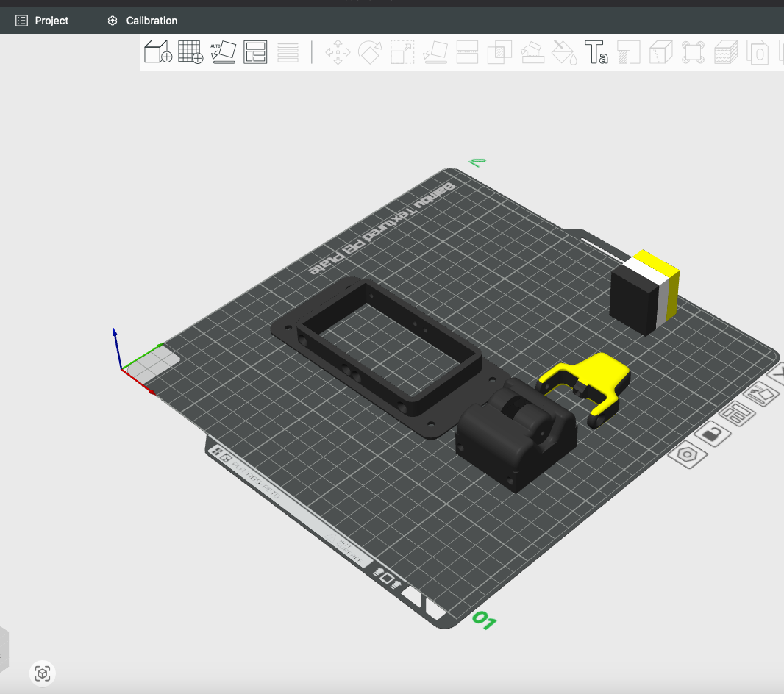Image resolution: width=784 pixels, height=694 pixels.
Task: Select the color painting tool
Action: coord(563,53)
